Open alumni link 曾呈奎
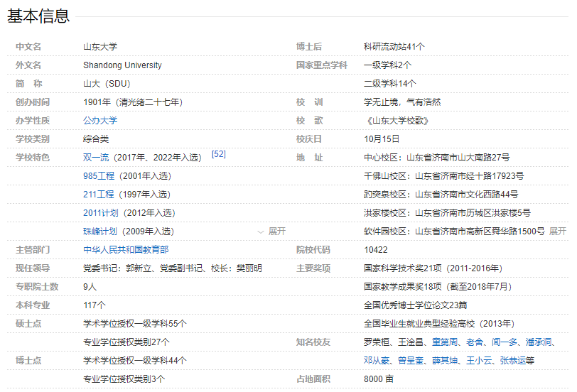577x392 pixels. pos(411,361)
